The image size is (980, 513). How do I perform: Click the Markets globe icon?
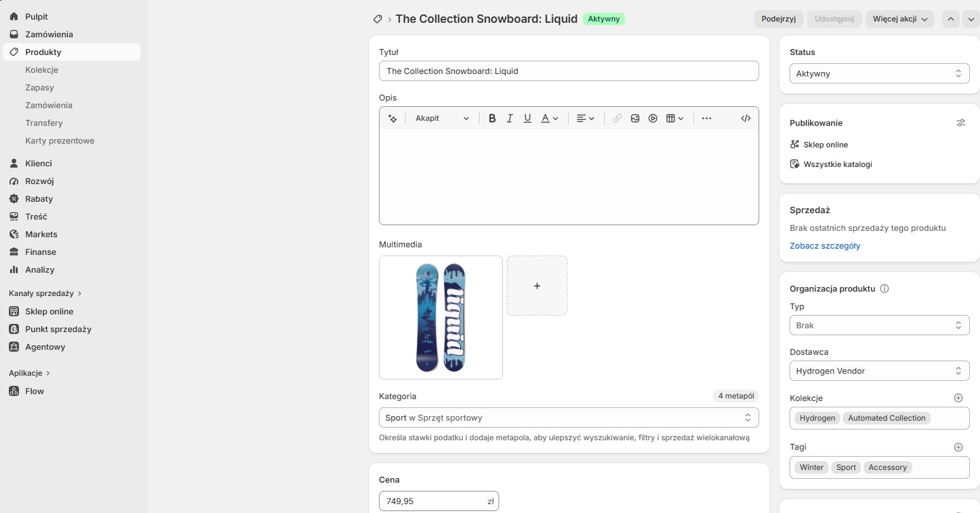[x=14, y=234]
